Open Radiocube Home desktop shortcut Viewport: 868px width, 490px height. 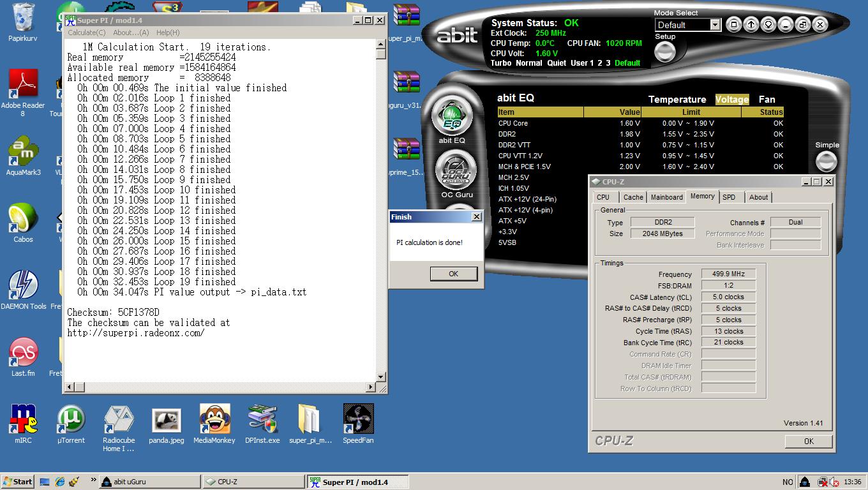click(119, 429)
